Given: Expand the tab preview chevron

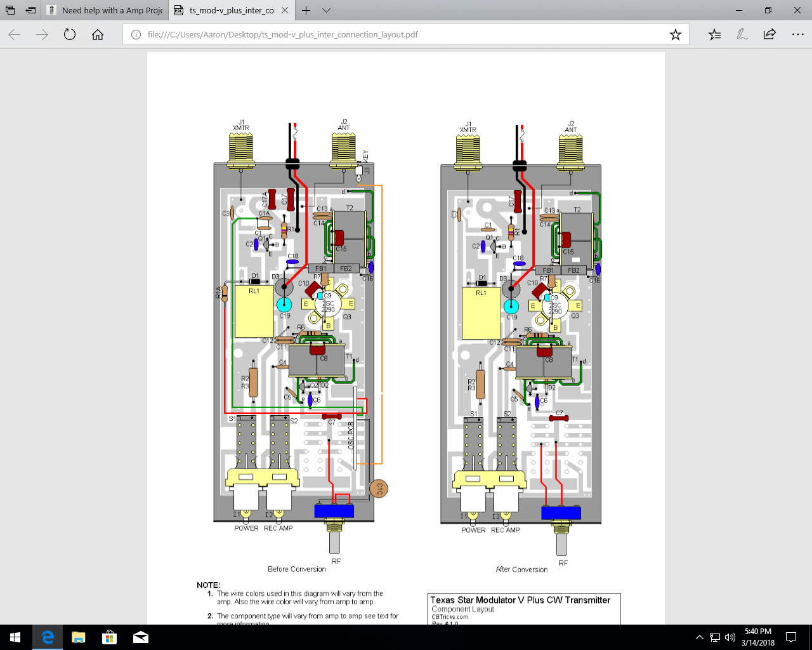Looking at the screenshot, I should pyautogui.click(x=326, y=10).
